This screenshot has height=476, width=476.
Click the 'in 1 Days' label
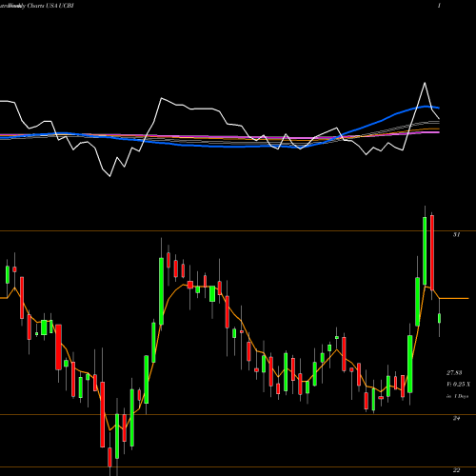point(457,396)
